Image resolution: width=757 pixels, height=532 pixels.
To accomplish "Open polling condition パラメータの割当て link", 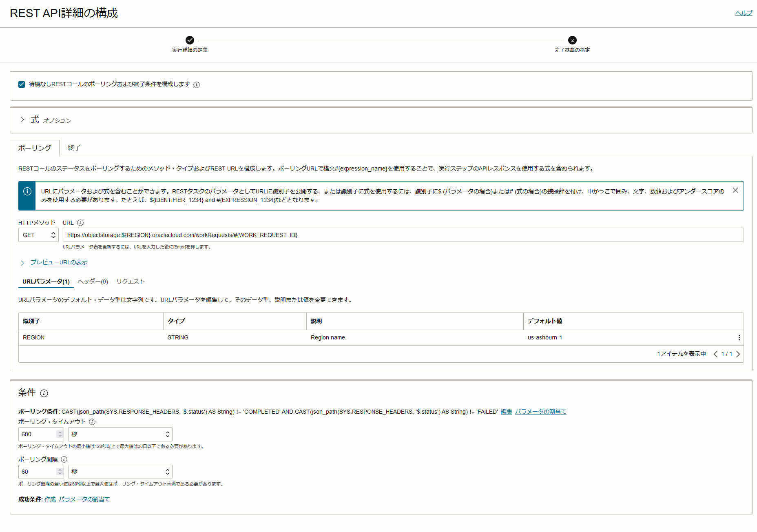I will pyautogui.click(x=540, y=412).
